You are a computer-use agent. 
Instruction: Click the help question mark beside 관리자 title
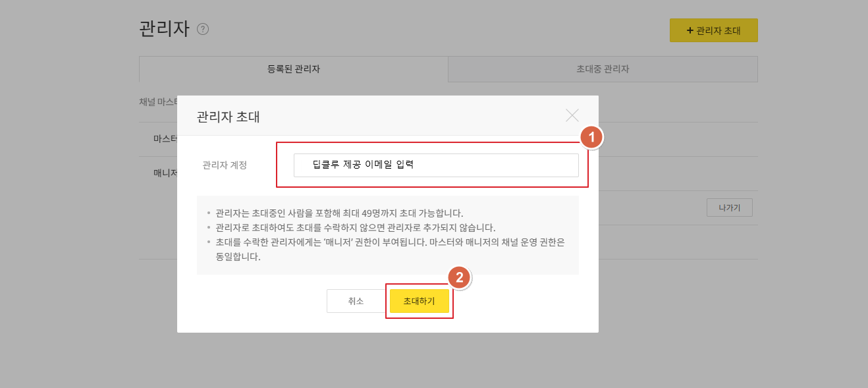click(203, 28)
